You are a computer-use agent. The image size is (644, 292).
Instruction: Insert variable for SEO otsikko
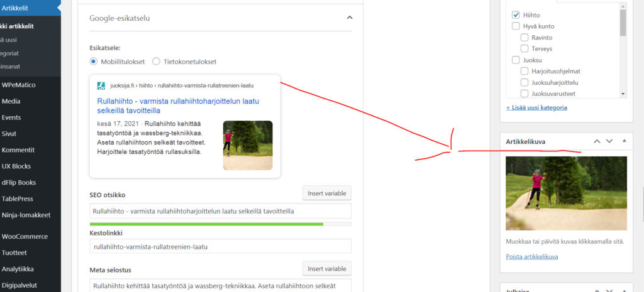[x=327, y=193]
